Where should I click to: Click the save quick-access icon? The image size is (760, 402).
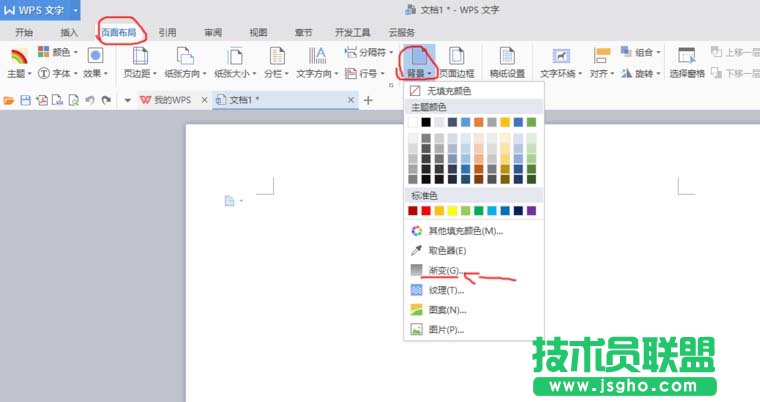tap(25, 100)
